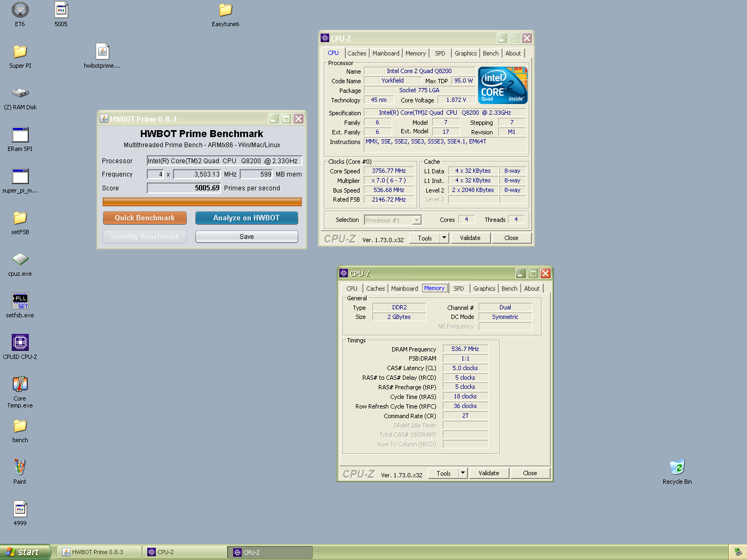This screenshot has width=747, height=560.
Task: Click the Processor name field in HWBOT Prime
Action: (225, 161)
